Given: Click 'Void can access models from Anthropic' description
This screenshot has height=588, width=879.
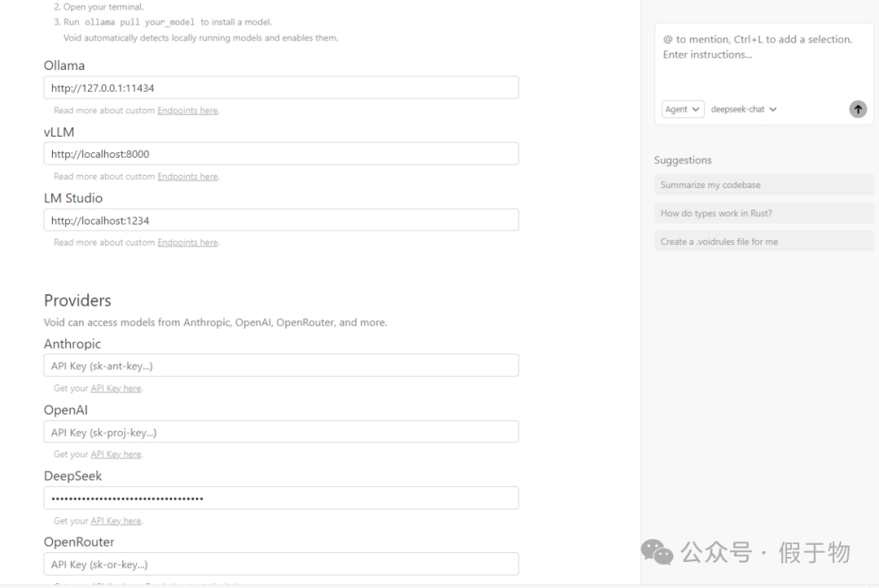Looking at the screenshot, I should coord(215,323).
